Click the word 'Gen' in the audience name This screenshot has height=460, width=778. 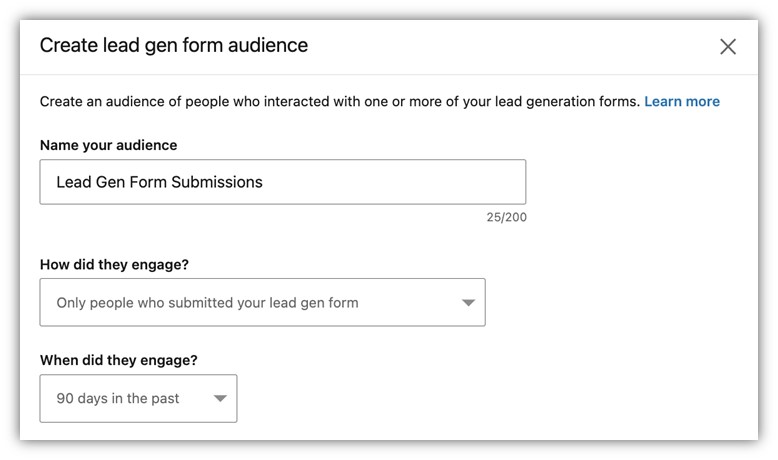coord(111,182)
